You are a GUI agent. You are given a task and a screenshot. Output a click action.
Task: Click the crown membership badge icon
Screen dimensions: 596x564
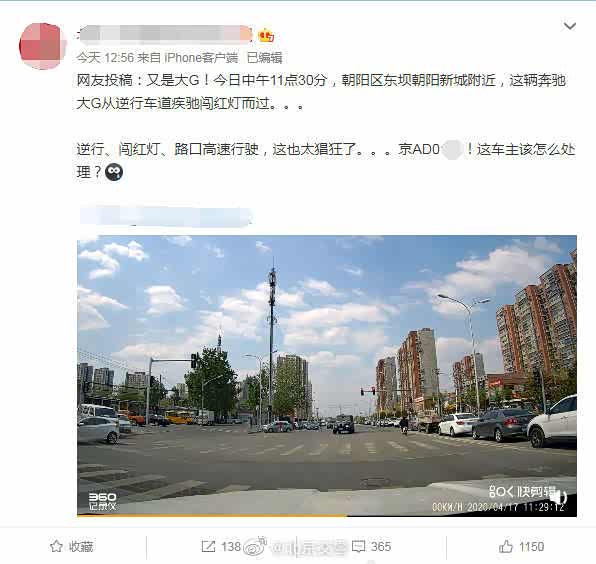[266, 36]
